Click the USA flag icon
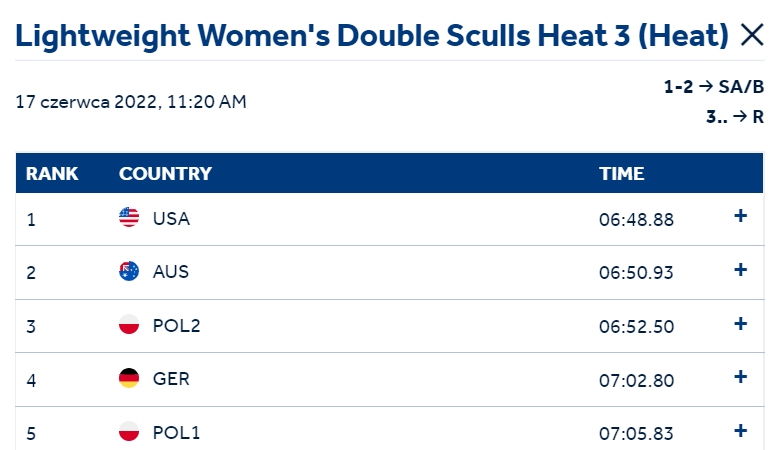773x450 pixels. 129,217
